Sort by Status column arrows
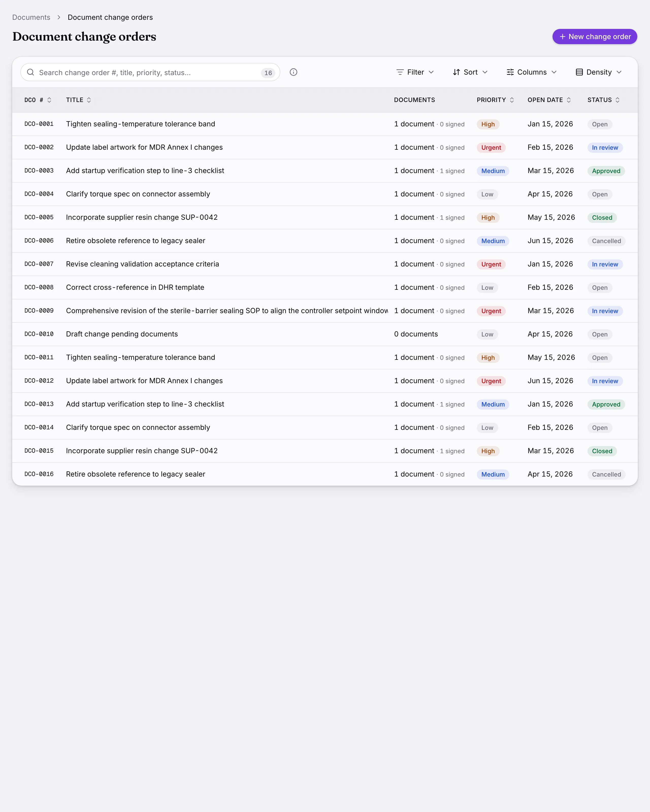 pyautogui.click(x=617, y=100)
